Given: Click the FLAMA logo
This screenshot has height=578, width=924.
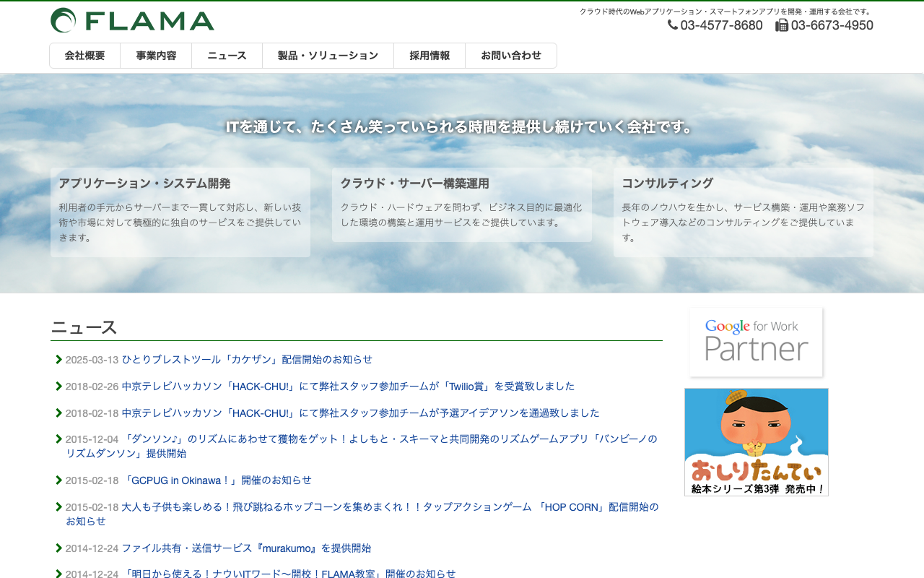Looking at the screenshot, I should click(x=132, y=20).
